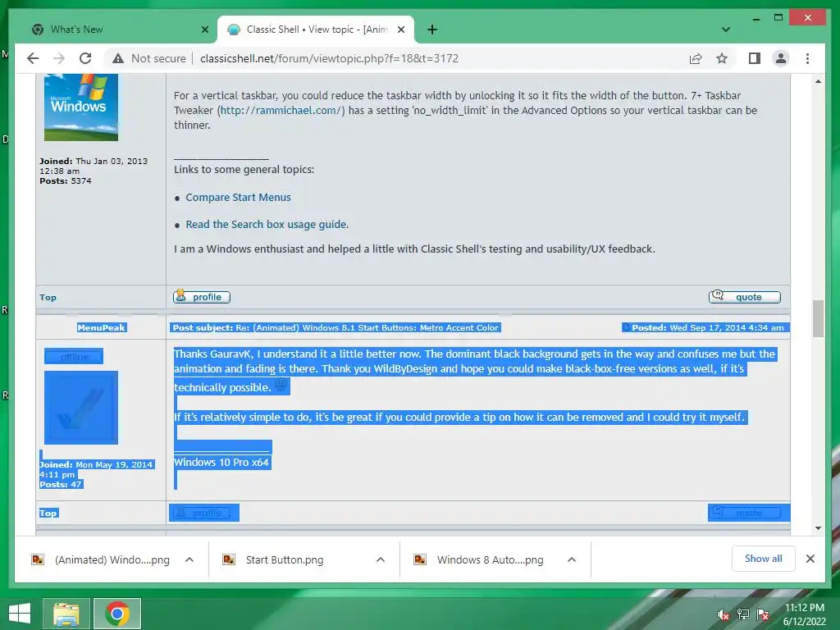Bookmark this page with star icon
The image size is (840, 630).
[722, 58]
